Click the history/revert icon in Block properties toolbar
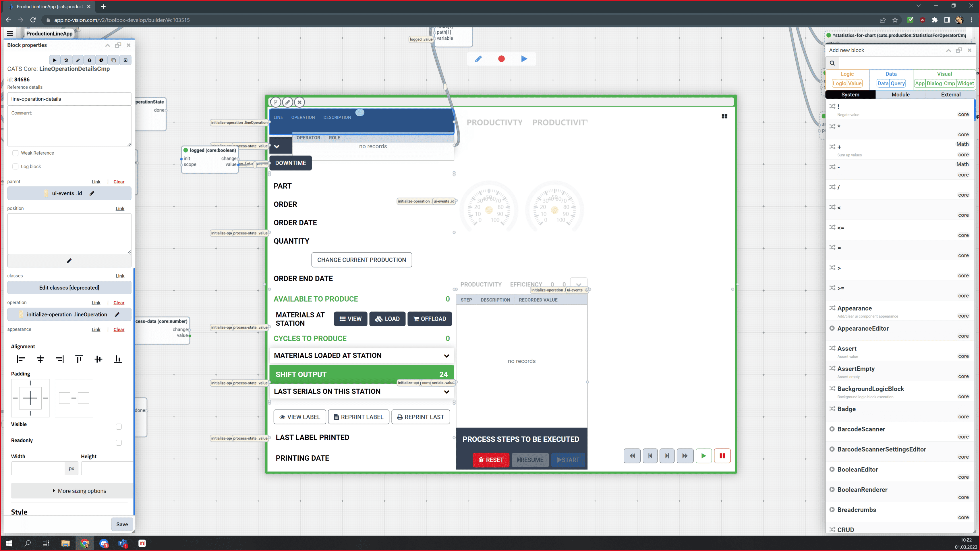The image size is (980, 551). click(x=66, y=60)
